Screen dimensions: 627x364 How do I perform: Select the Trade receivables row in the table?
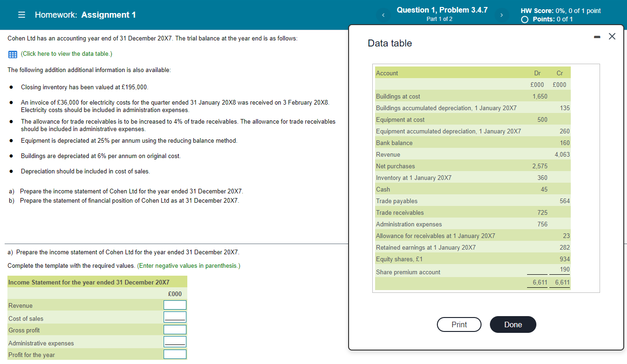[x=465, y=212]
